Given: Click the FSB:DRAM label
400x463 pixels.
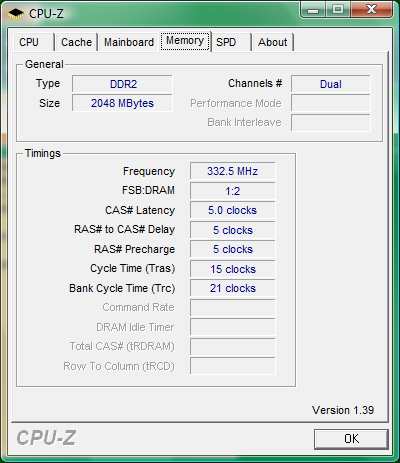Looking at the screenshot, I should click(x=148, y=190).
